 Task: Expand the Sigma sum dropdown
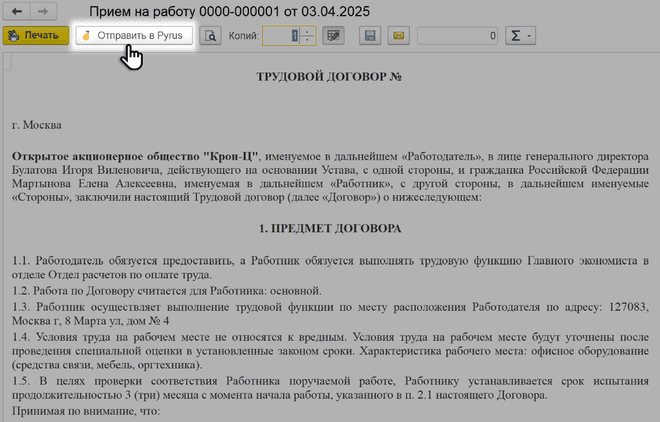point(521,37)
